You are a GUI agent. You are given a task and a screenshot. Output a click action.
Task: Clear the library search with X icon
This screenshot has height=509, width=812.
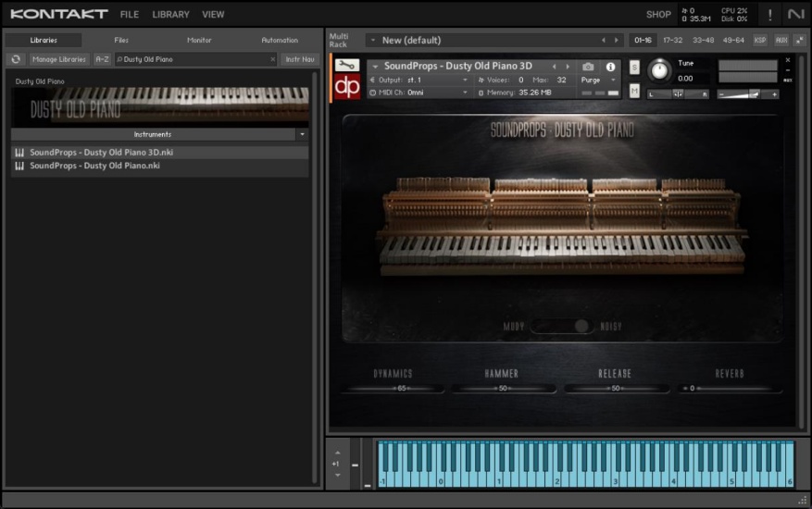[272, 59]
